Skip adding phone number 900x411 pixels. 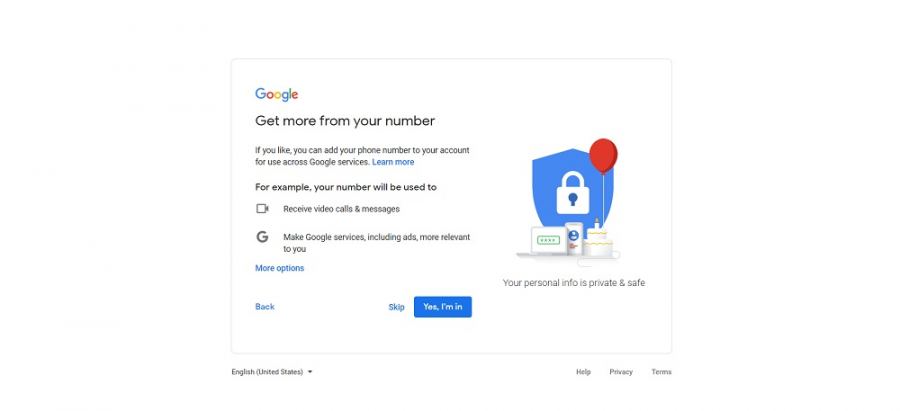click(x=396, y=307)
